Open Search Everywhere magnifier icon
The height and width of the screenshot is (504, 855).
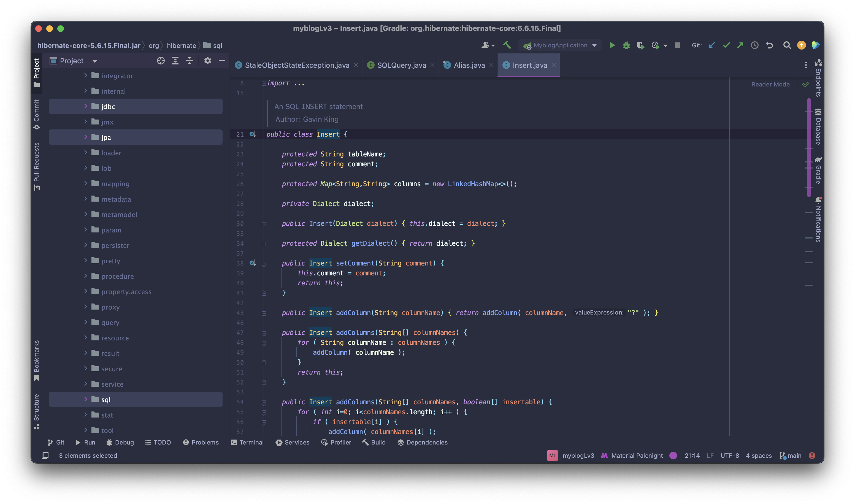[787, 45]
